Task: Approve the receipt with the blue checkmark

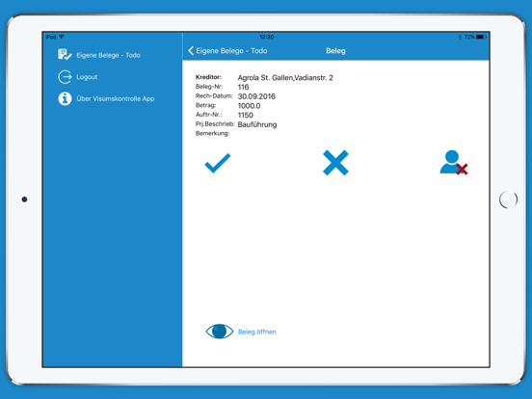Action: coord(218,163)
